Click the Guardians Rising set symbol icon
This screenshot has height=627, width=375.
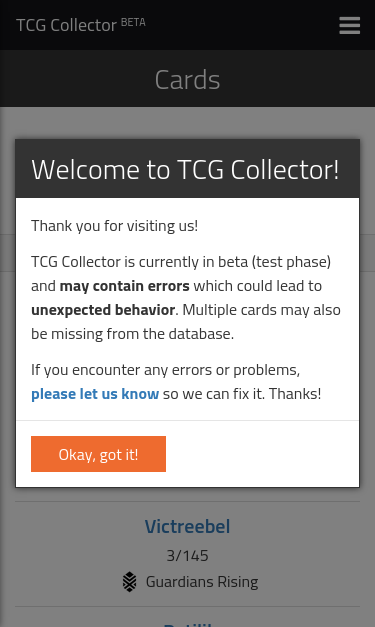pos(129,582)
